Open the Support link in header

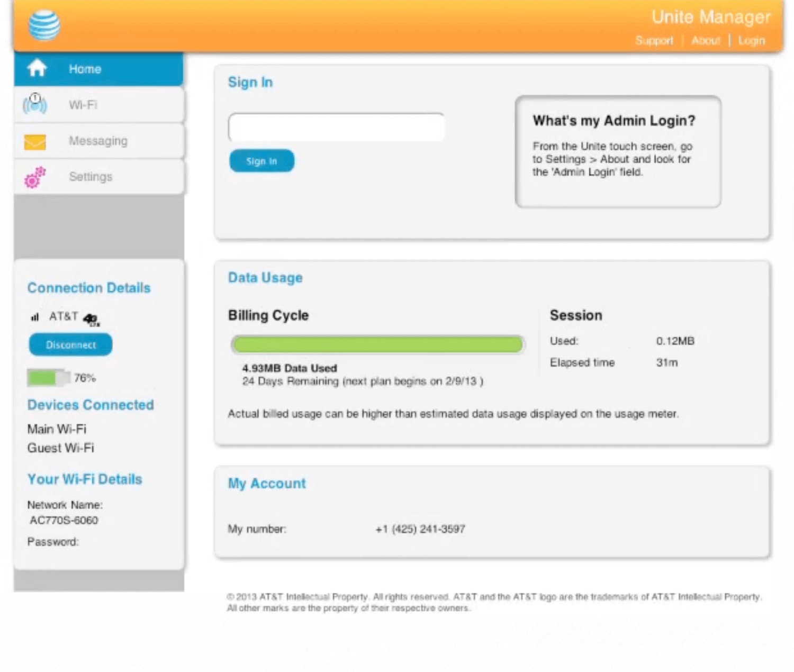[x=654, y=41]
